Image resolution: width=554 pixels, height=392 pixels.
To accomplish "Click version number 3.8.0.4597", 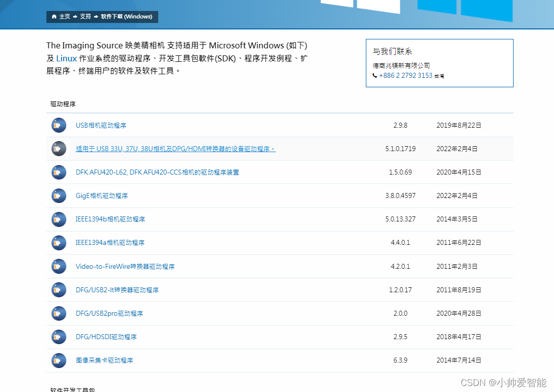I will pyautogui.click(x=400, y=196).
